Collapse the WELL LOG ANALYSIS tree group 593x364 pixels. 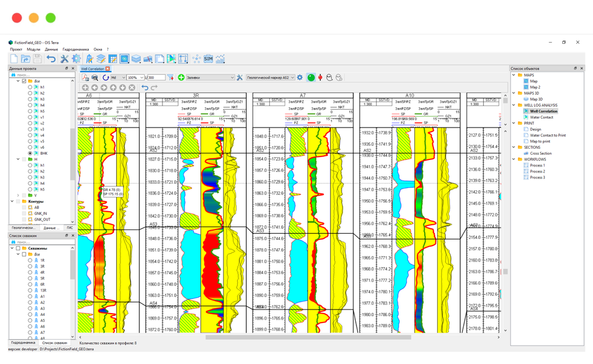[514, 105]
